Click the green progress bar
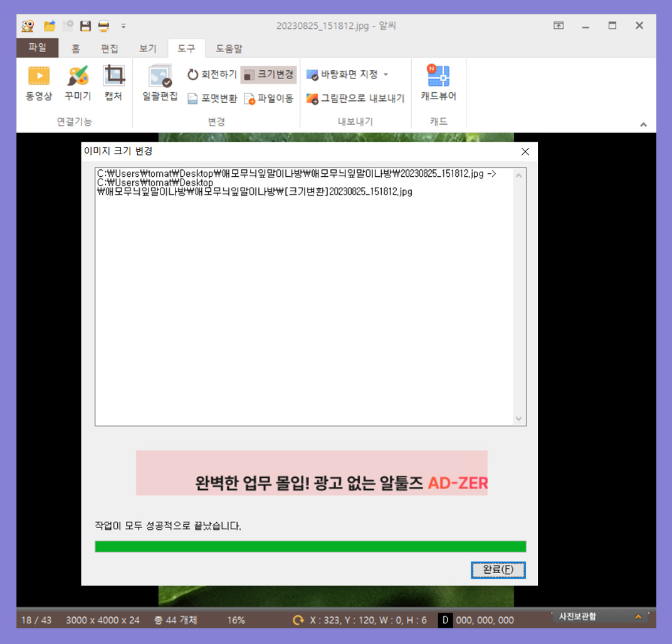Viewport: 672px width, 644px height. 310,546
